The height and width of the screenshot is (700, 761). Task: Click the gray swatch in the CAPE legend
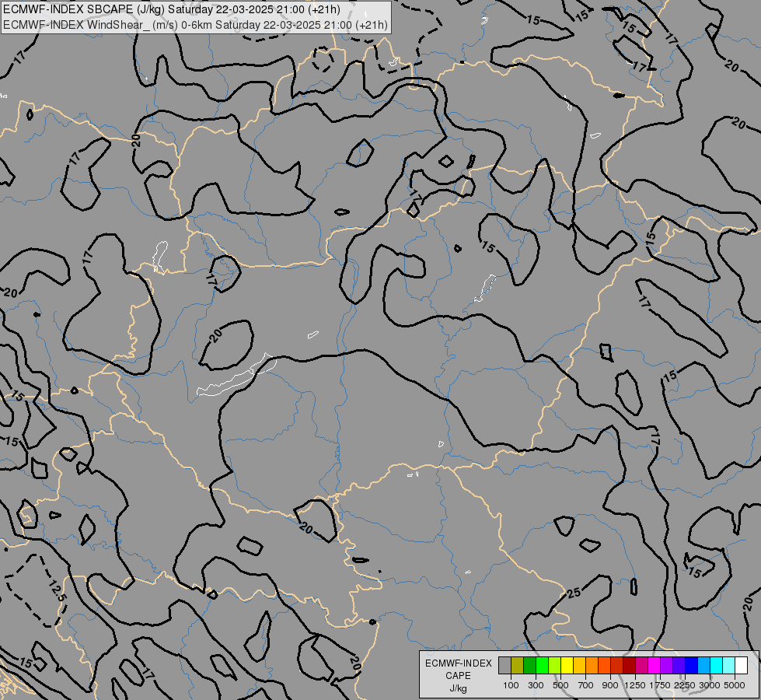click(504, 665)
